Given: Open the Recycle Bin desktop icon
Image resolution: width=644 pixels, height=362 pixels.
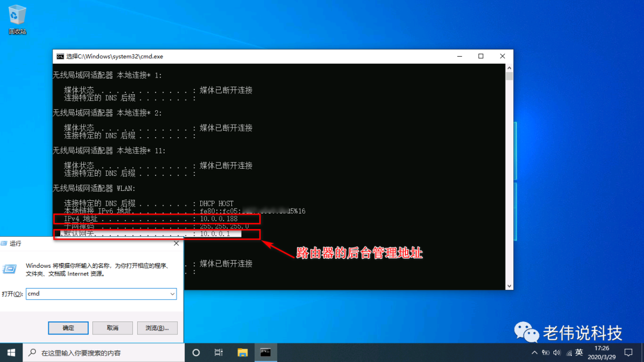Looking at the screenshot, I should click(x=17, y=19).
